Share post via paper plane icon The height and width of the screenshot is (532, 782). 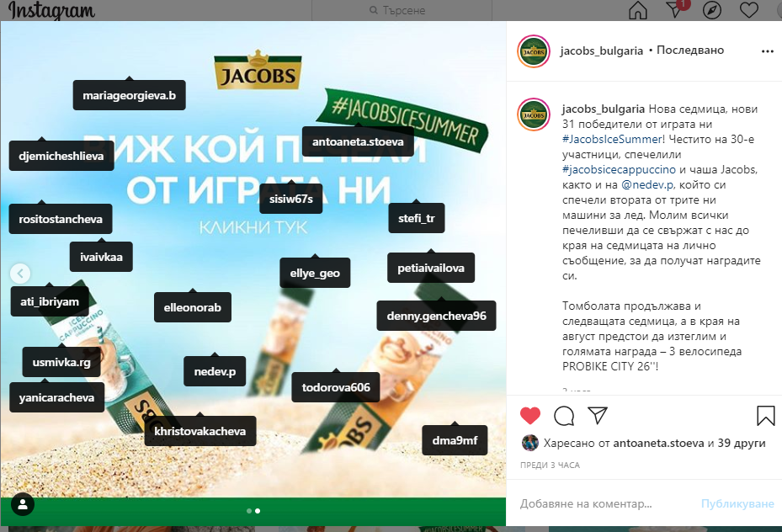(x=598, y=415)
